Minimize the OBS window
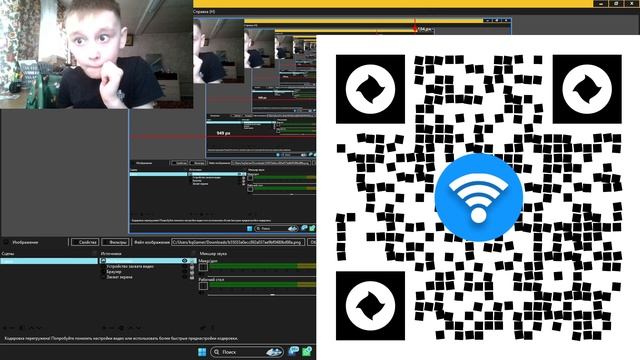Viewport: 640px width, 360px height. pyautogui.click(x=601, y=3)
